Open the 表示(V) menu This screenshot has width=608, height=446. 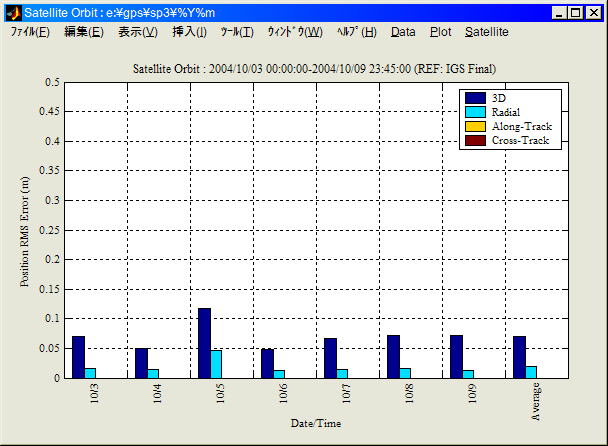point(138,32)
